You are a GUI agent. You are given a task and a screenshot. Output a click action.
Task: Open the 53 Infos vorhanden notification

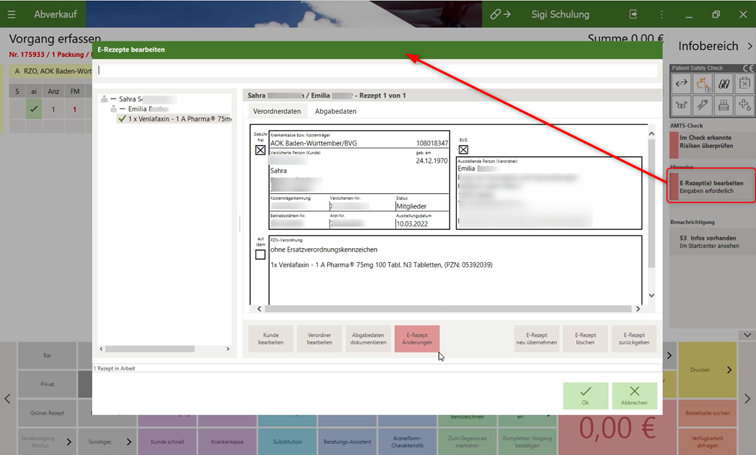[x=712, y=241]
